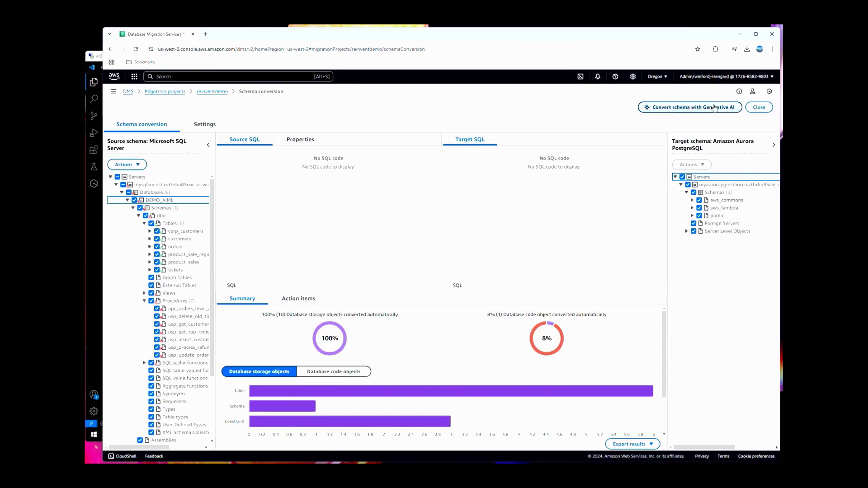Go to Migration projects breadcrumb link

pyautogui.click(x=165, y=91)
